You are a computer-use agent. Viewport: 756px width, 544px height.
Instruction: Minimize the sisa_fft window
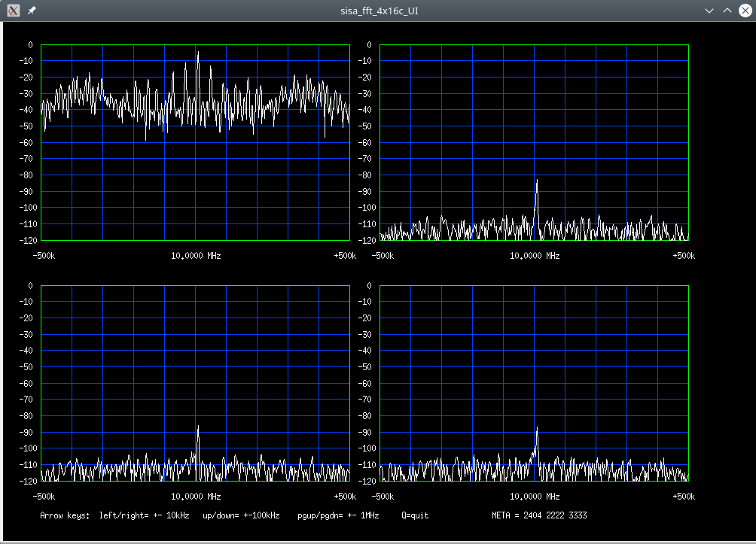point(709,11)
